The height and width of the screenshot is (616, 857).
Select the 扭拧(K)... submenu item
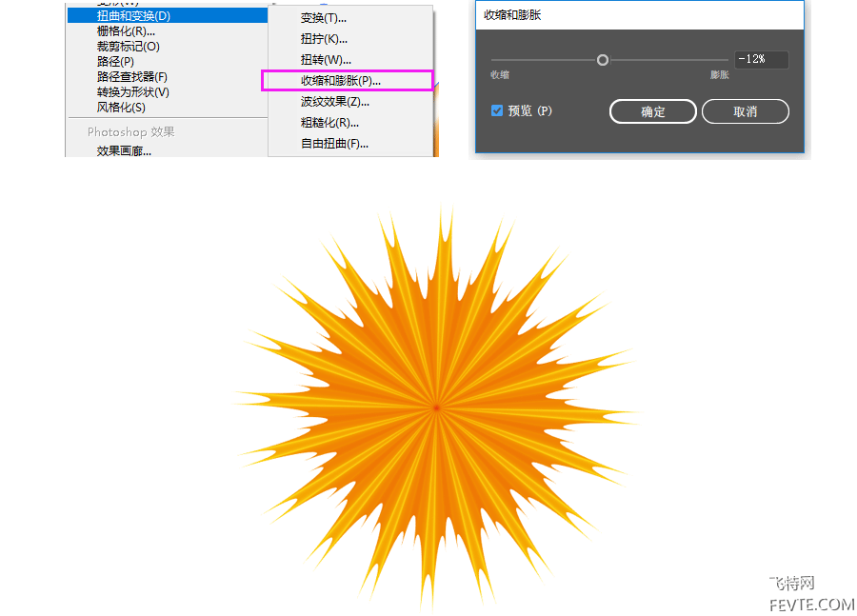pos(324,39)
